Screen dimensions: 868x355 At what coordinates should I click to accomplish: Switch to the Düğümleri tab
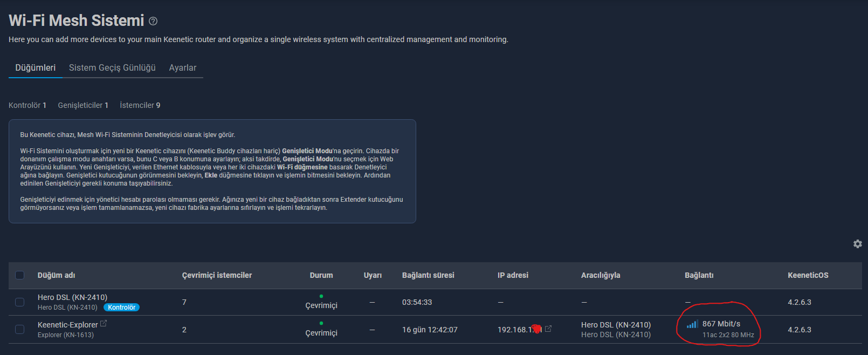(36, 68)
